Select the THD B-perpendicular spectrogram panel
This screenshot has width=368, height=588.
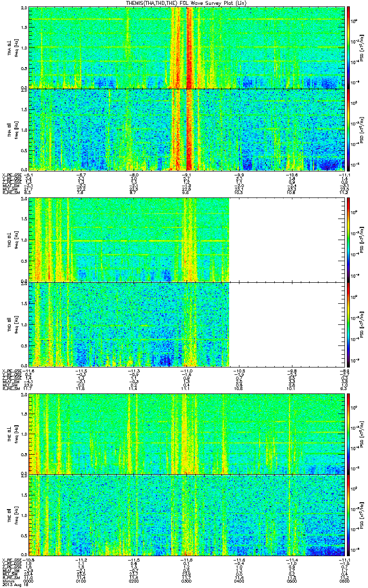click(186, 240)
